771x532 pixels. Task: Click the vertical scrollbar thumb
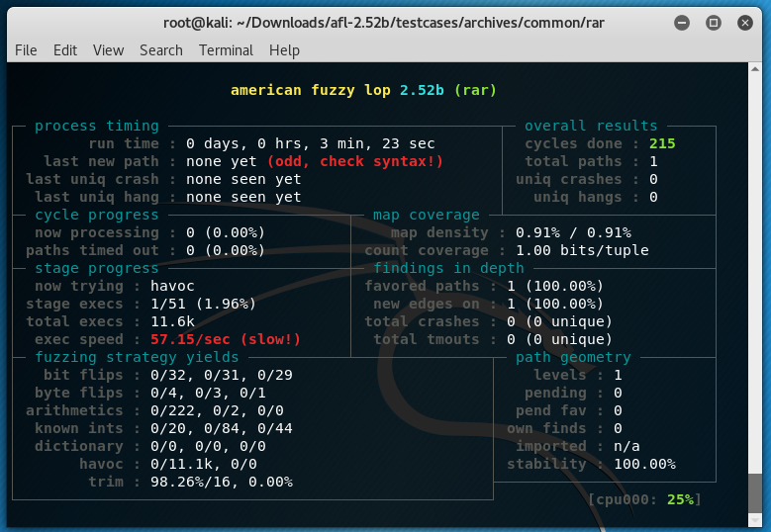(755, 493)
